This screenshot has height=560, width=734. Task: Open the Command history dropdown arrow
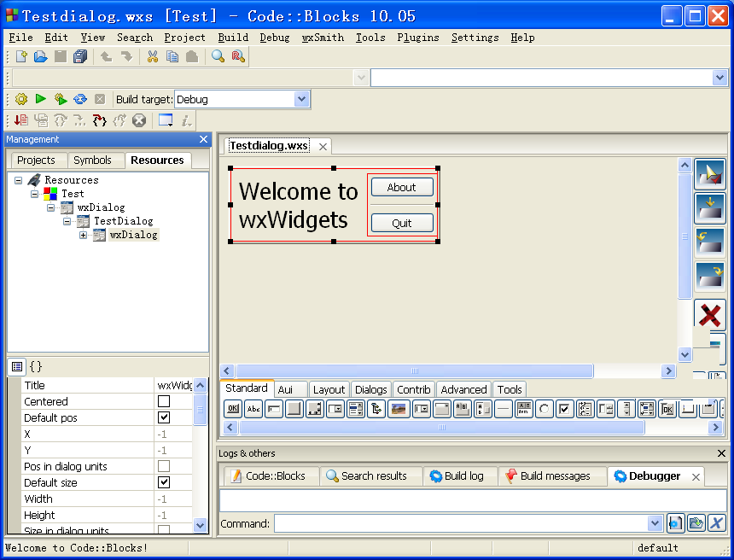tap(655, 523)
